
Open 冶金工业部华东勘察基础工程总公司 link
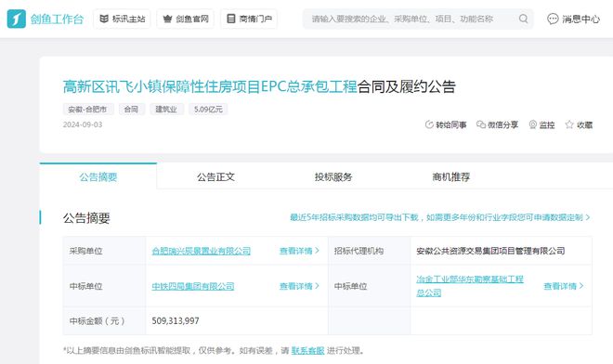(x=470, y=286)
